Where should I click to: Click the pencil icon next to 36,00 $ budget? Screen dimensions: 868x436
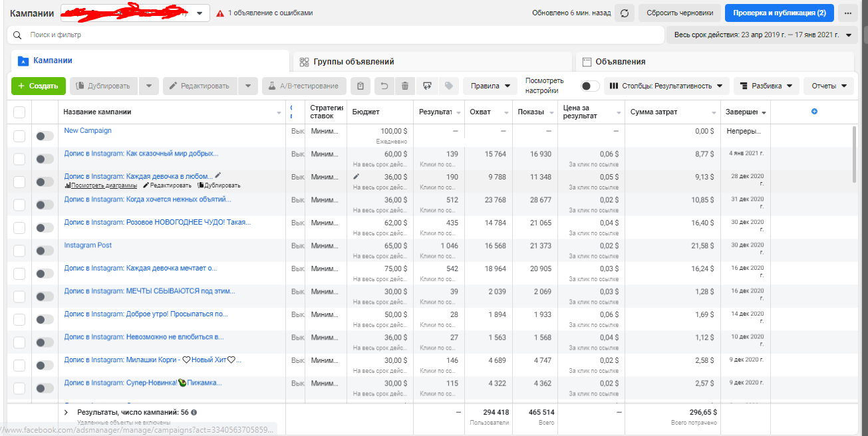tap(356, 176)
